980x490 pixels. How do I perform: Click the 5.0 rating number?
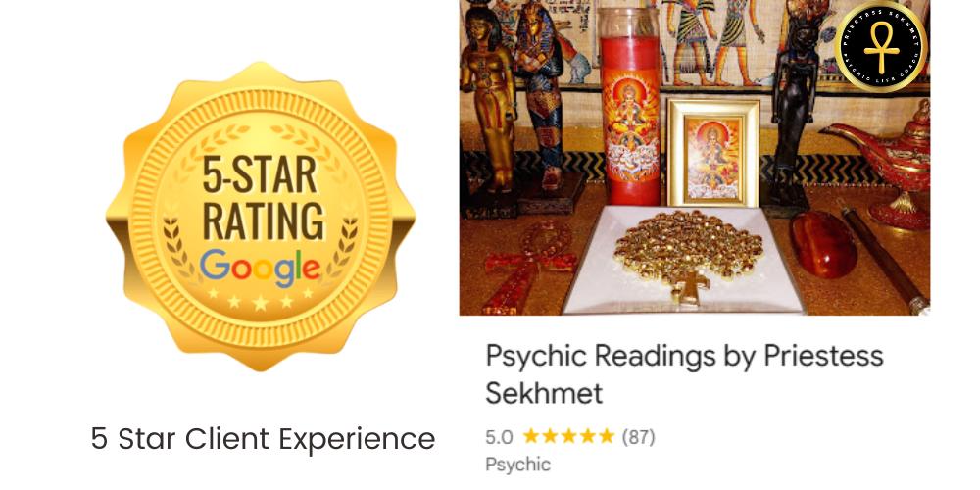click(499, 437)
